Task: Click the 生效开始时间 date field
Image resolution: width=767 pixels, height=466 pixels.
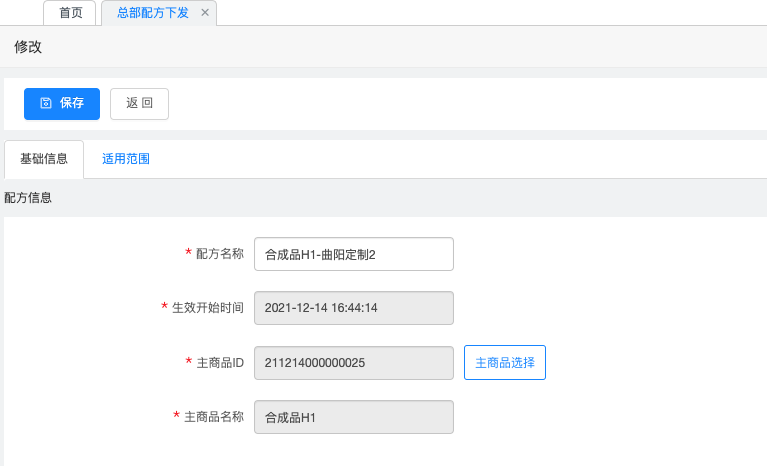Action: coord(354,308)
